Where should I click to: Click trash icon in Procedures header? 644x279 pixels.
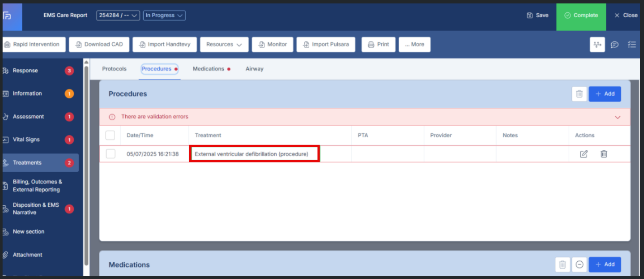pos(579,94)
